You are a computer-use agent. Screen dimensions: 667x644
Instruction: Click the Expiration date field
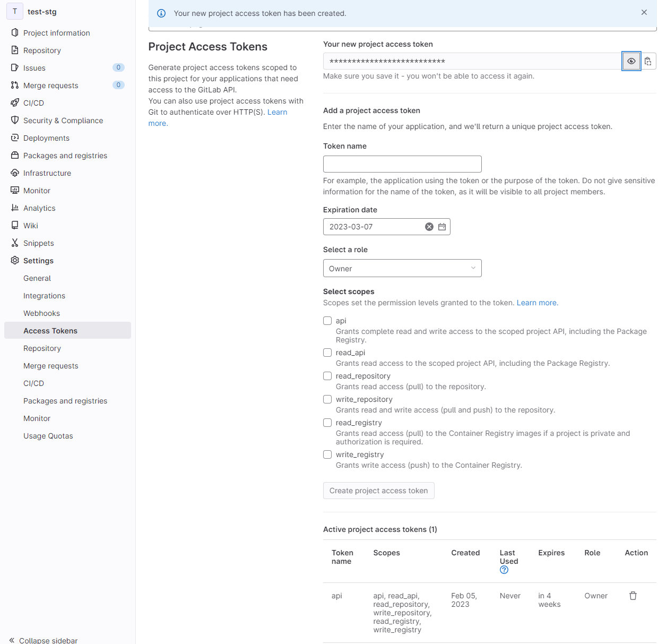click(x=386, y=227)
